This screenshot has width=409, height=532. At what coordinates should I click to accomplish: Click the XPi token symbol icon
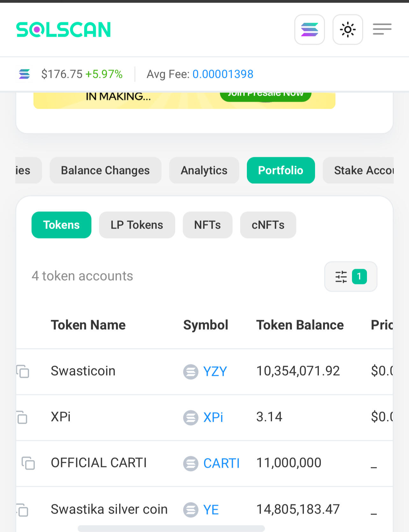click(x=190, y=418)
